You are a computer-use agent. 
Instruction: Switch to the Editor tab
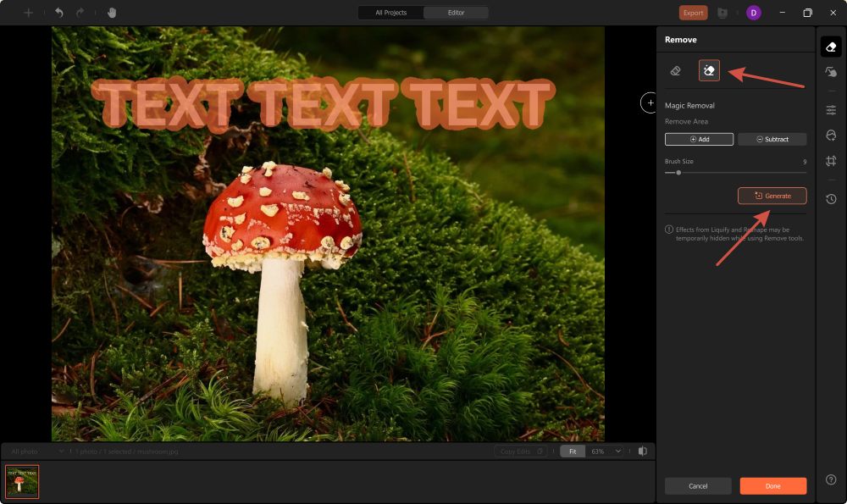(x=457, y=13)
